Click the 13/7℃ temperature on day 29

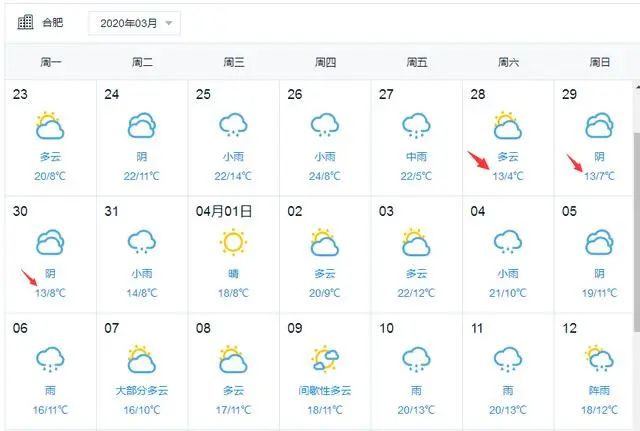599,176
